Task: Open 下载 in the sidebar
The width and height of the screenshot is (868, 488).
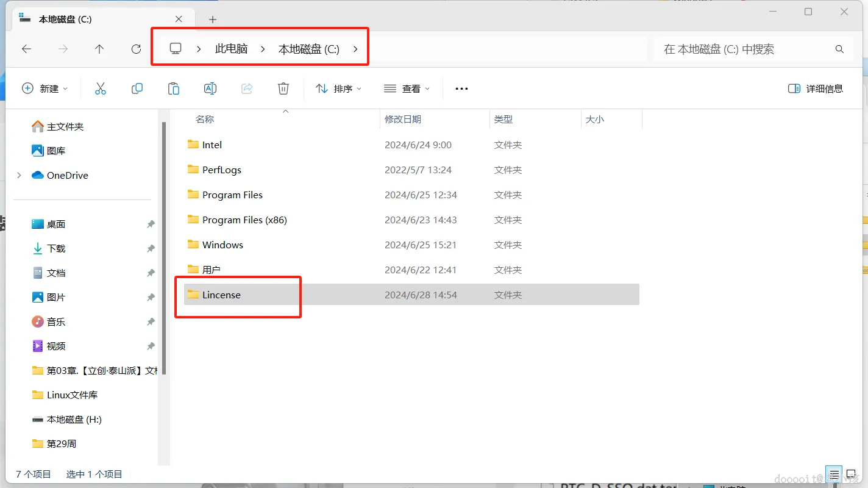Action: tap(56, 248)
